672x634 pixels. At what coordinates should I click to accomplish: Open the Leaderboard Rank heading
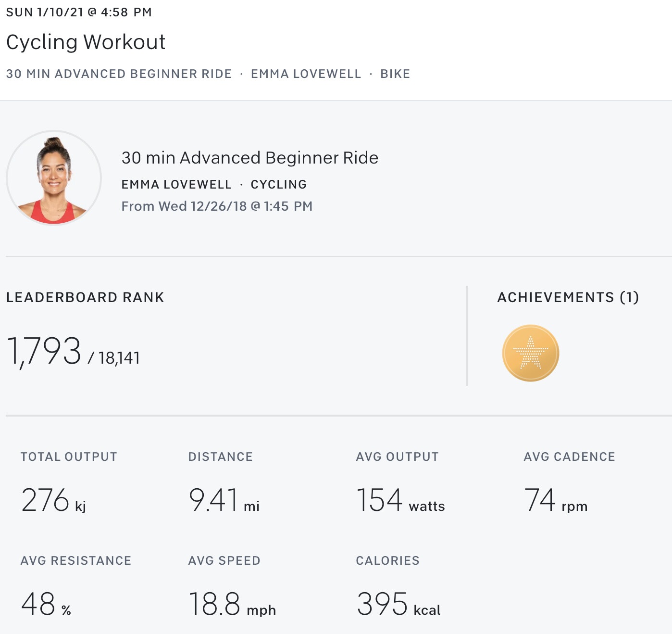pos(85,297)
